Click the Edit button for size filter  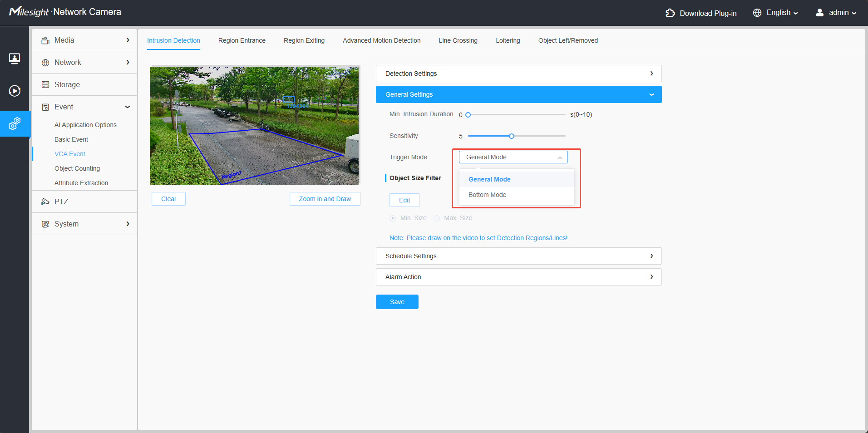404,200
